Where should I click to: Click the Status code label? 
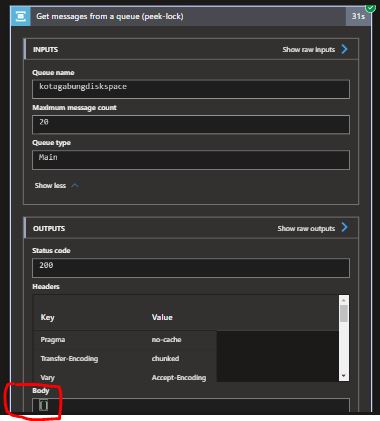coord(51,251)
